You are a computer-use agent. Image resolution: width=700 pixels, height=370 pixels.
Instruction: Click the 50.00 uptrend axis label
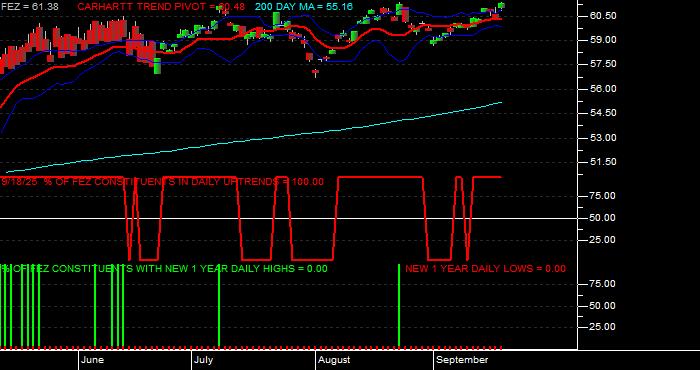(603, 218)
